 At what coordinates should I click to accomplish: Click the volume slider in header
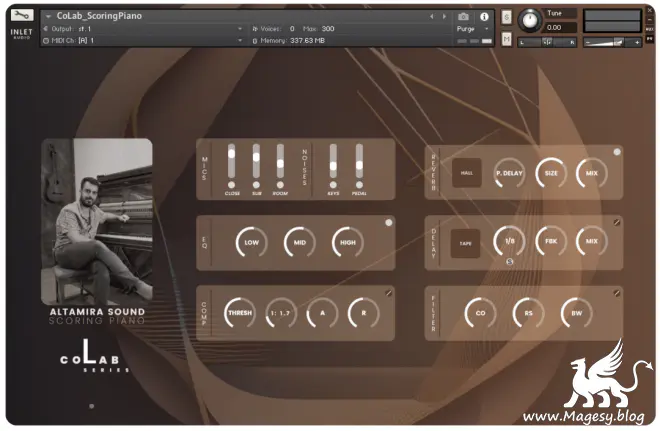(x=612, y=42)
